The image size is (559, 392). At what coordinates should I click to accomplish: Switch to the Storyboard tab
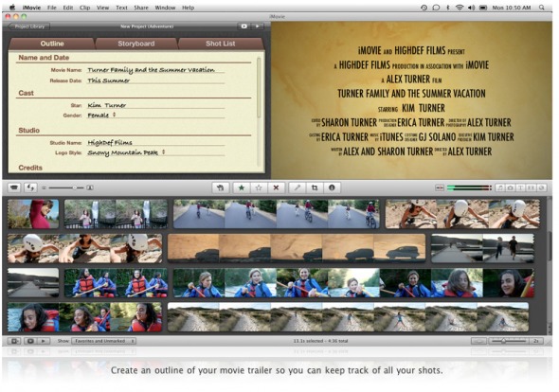click(136, 44)
